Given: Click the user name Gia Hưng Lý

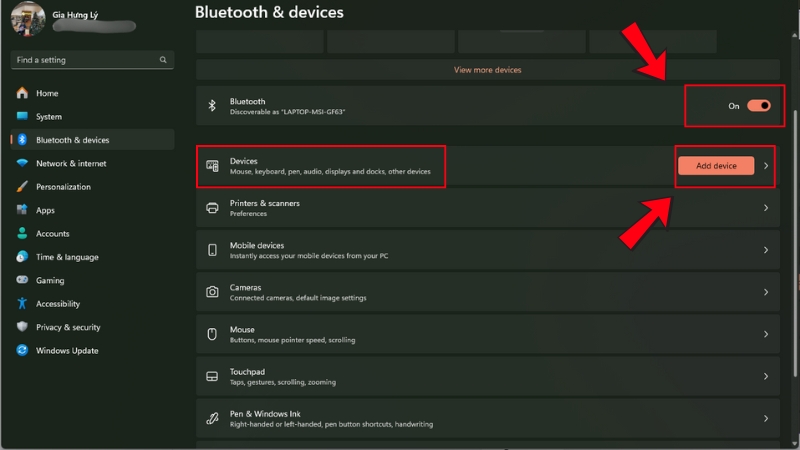Looking at the screenshot, I should (x=75, y=15).
